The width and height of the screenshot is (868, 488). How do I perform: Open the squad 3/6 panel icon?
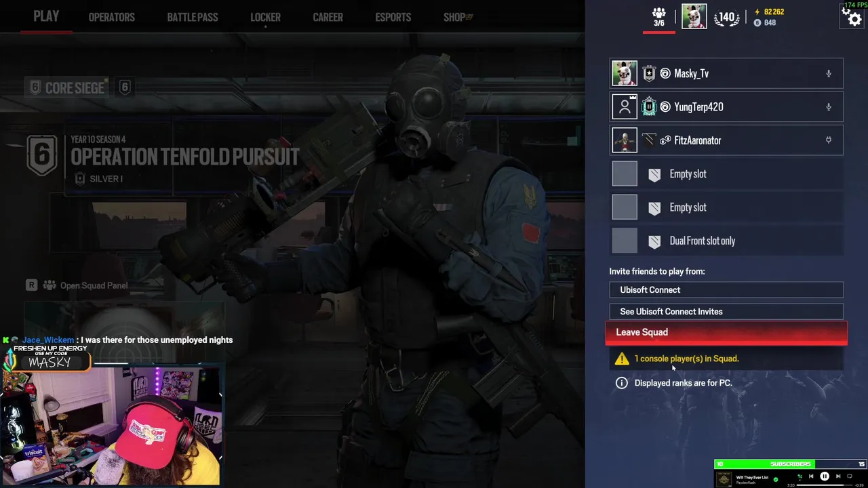tap(658, 17)
